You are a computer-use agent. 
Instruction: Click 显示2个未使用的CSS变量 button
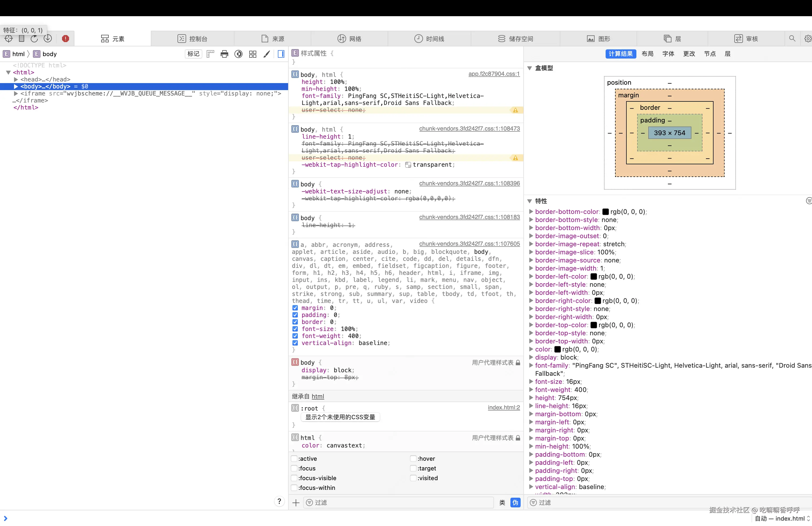click(x=340, y=417)
